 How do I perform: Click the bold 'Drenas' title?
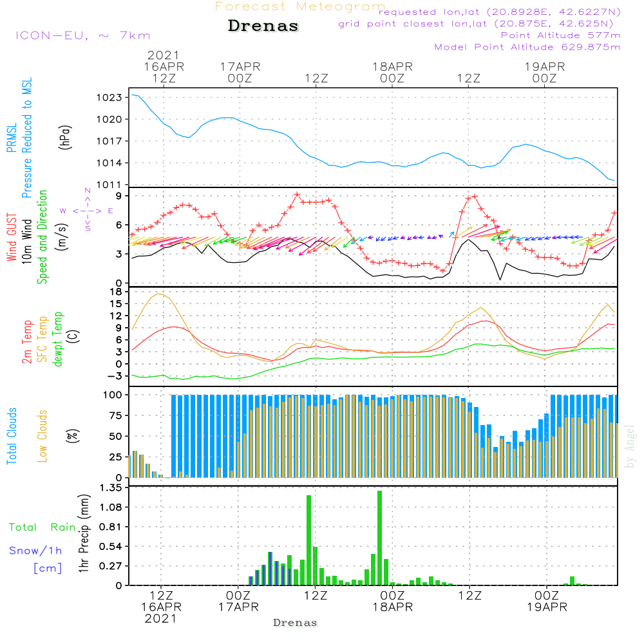tap(263, 26)
